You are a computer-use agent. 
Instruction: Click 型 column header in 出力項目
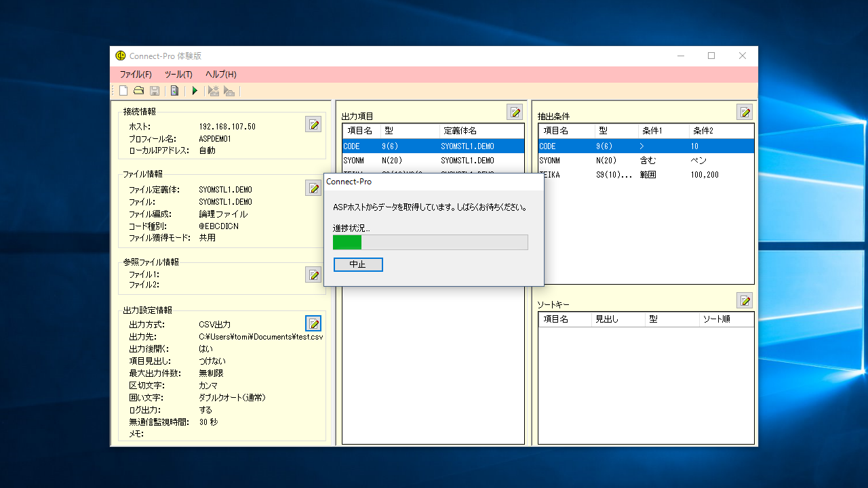(x=409, y=131)
